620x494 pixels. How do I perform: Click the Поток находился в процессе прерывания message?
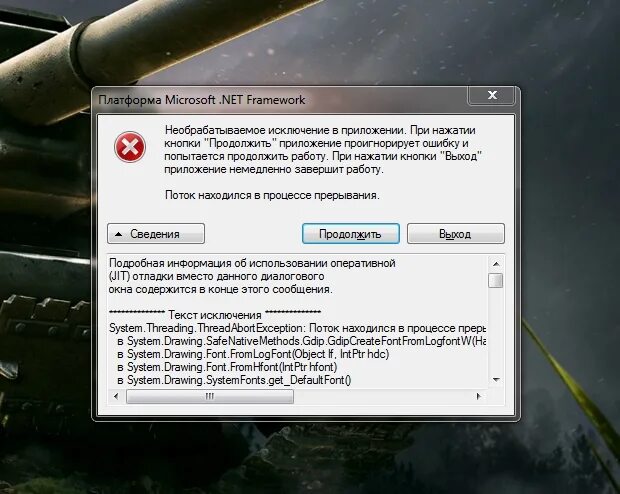pos(272,195)
